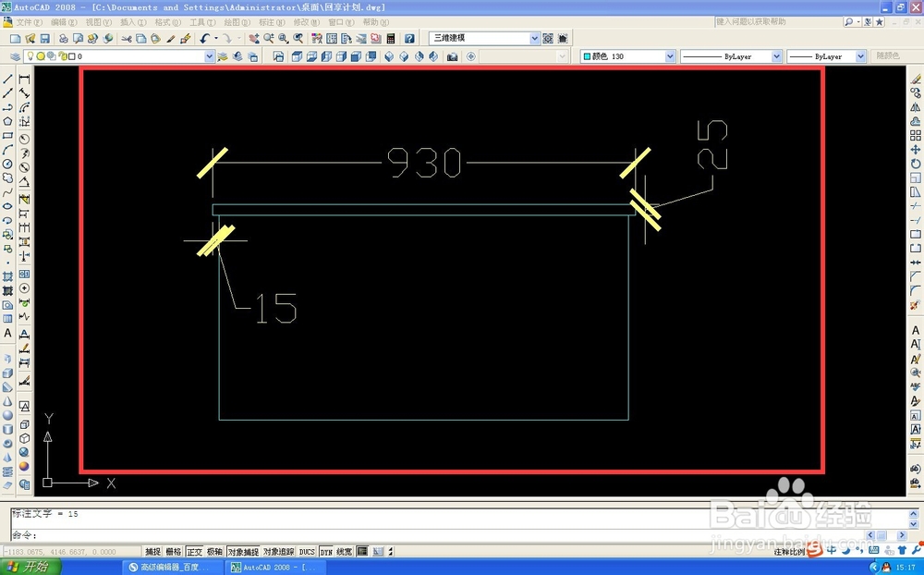Image resolution: width=924 pixels, height=575 pixels.
Task: Select the Rotate modify tool
Action: (915, 164)
